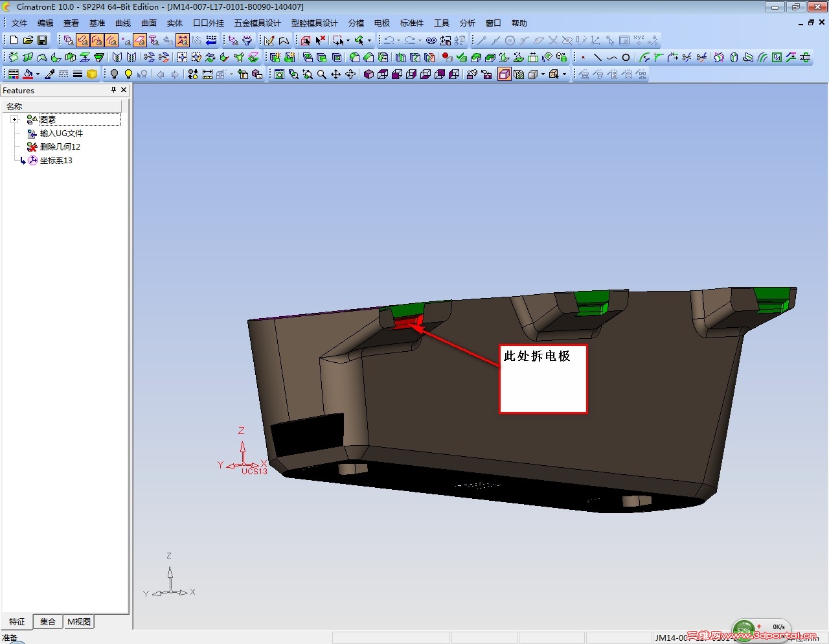
Task: Close the Features panel
Action: click(124, 90)
